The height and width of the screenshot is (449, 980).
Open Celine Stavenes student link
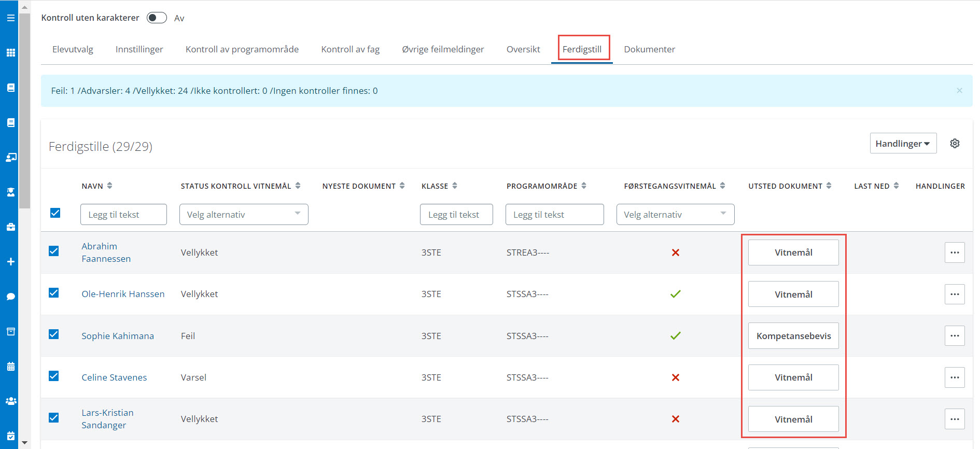(114, 377)
